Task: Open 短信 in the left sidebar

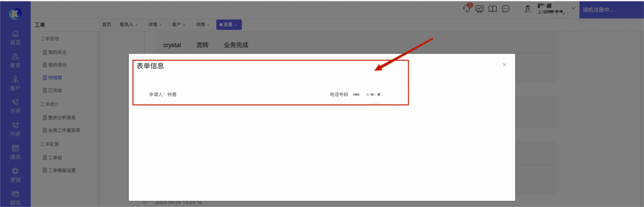Action: coord(15,197)
